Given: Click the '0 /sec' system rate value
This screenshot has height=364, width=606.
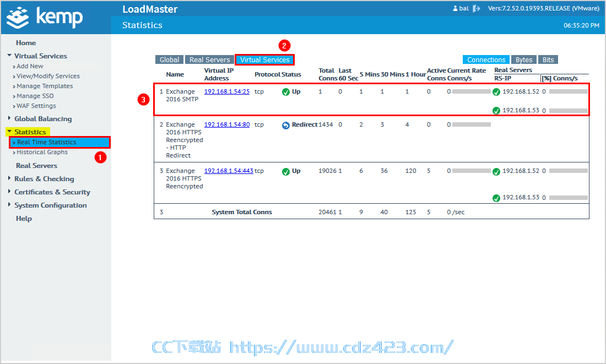Looking at the screenshot, I should click(x=456, y=212).
